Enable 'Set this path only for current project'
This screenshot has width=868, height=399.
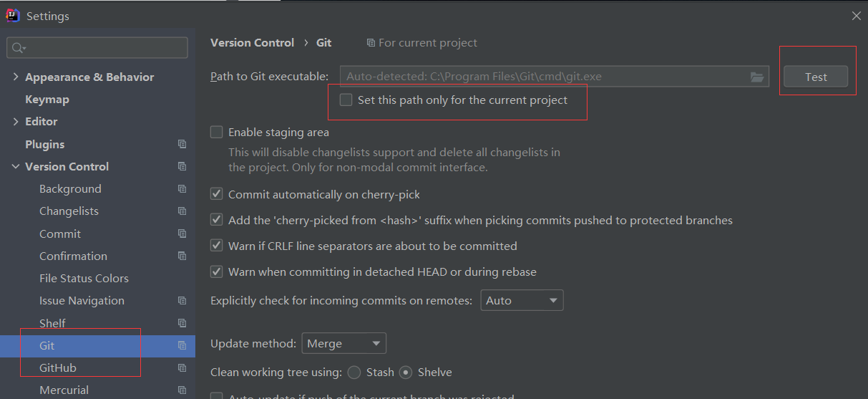click(346, 100)
